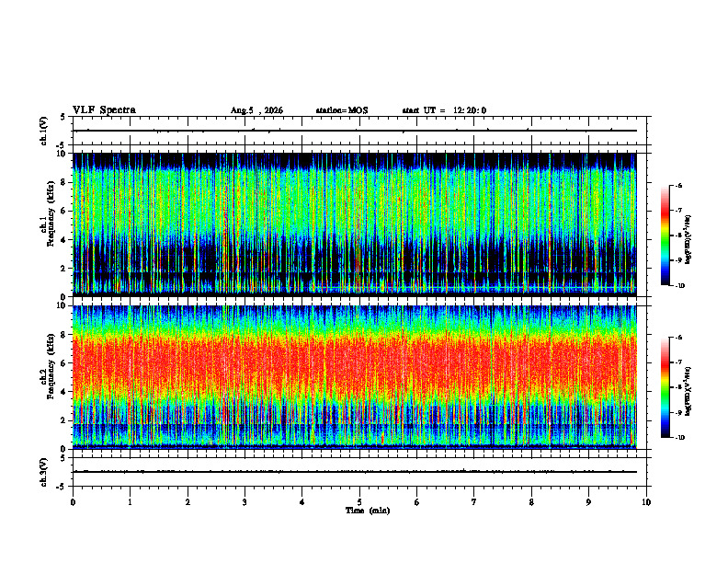The image size is (728, 563).
Task: Click the ch.1 colorbar unit label
Action: (x=688, y=240)
